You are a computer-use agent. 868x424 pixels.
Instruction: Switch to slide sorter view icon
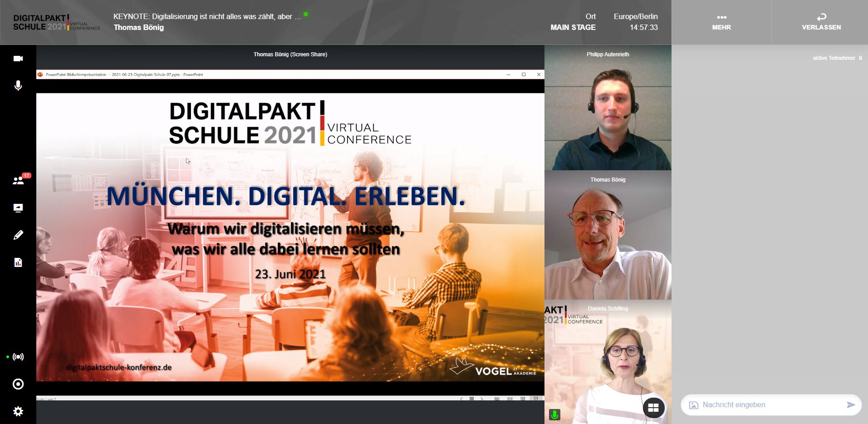click(x=510, y=399)
